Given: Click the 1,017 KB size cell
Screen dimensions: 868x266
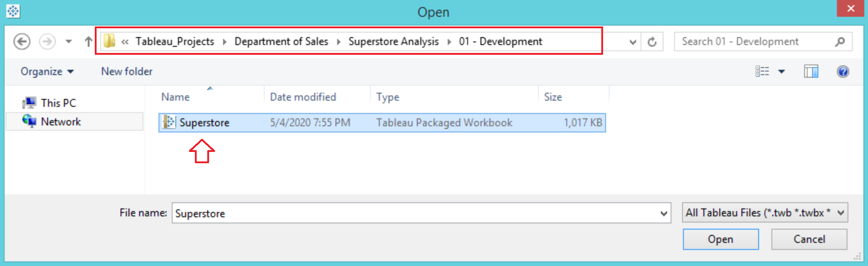Looking at the screenshot, I should [583, 123].
